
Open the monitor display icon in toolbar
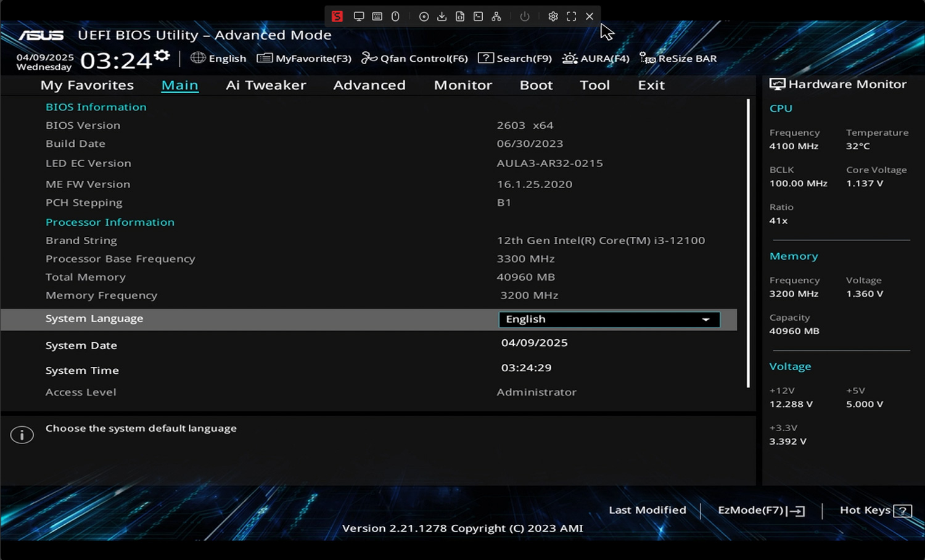[x=359, y=16]
